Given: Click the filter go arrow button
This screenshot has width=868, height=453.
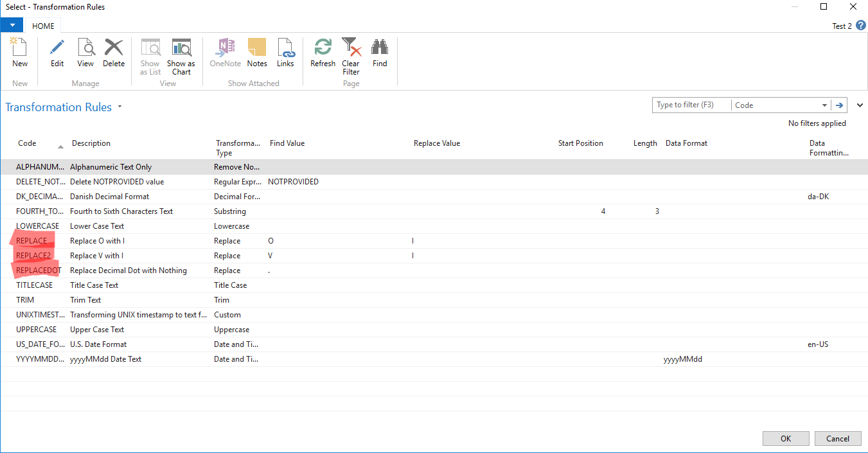Looking at the screenshot, I should tap(839, 105).
